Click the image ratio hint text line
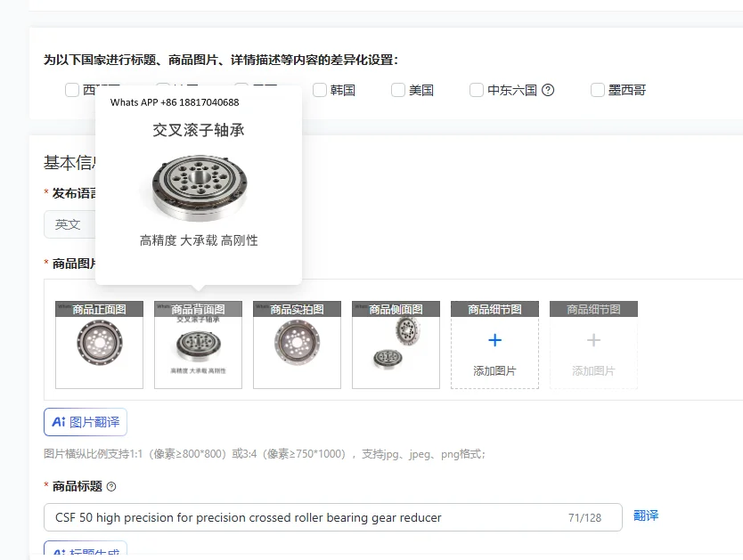The image size is (743, 560). [265, 454]
